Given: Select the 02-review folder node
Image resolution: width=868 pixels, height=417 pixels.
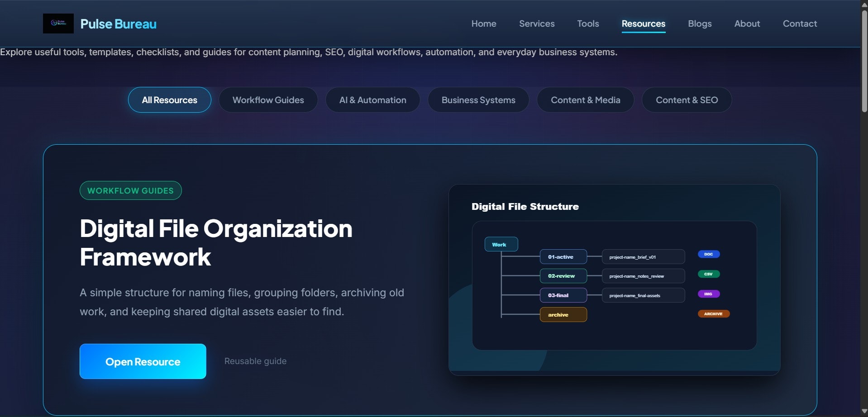Looking at the screenshot, I should click(563, 276).
